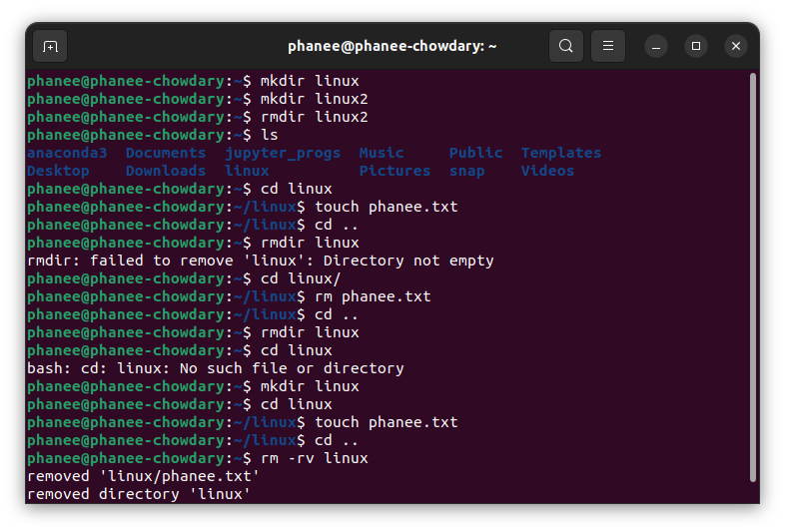The width and height of the screenshot is (785, 532).
Task: Click the jupyter_progs directory name
Action: (283, 153)
